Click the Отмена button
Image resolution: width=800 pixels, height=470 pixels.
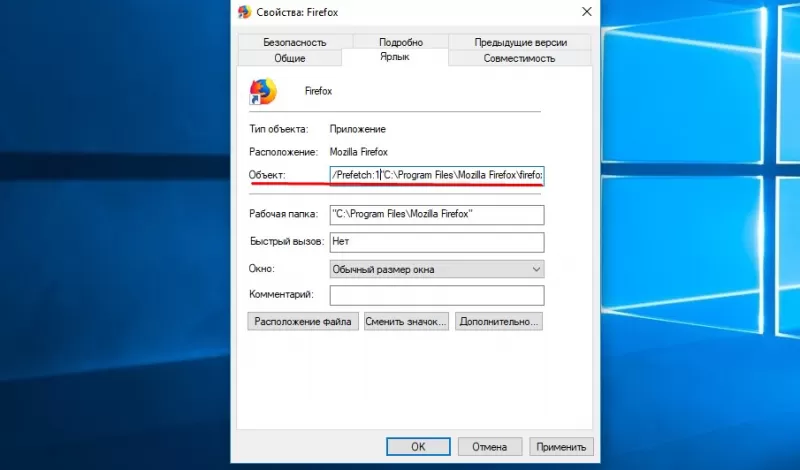(489, 447)
